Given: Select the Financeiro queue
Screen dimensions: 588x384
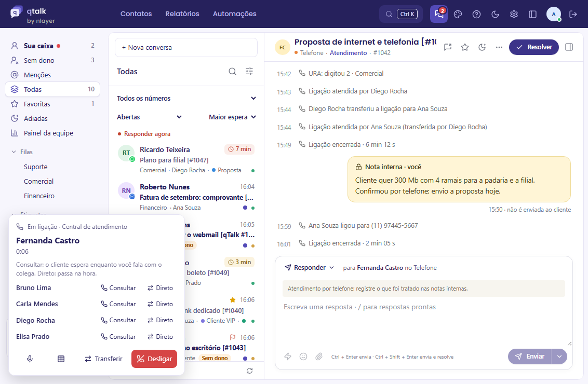Looking at the screenshot, I should [39, 196].
